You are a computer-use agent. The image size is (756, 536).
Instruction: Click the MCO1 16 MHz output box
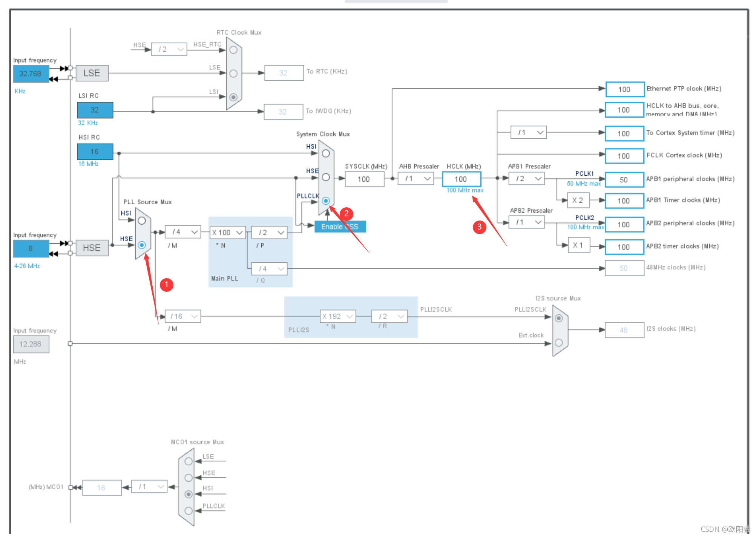[x=102, y=488]
